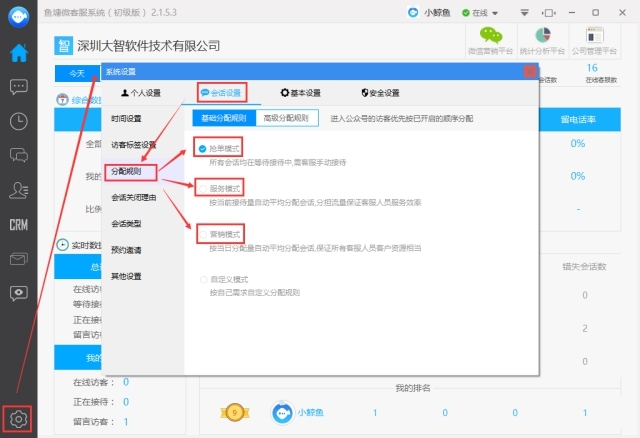Select 营销模式 radio button
Viewport: 640px width, 438px height.
203,234
